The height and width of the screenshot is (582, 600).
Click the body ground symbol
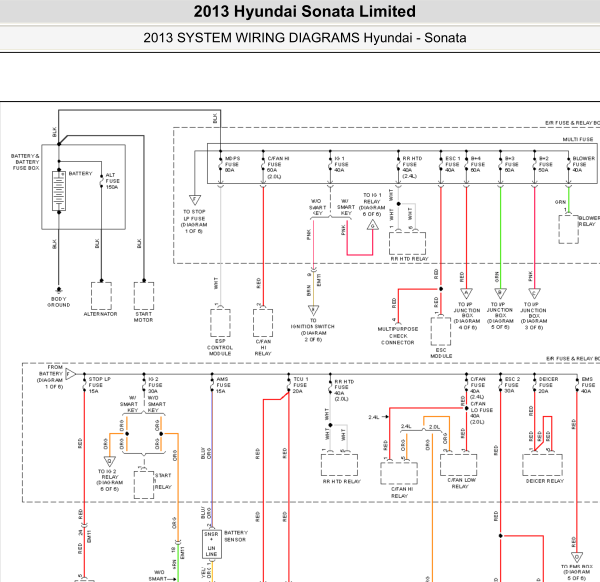[x=59, y=290]
